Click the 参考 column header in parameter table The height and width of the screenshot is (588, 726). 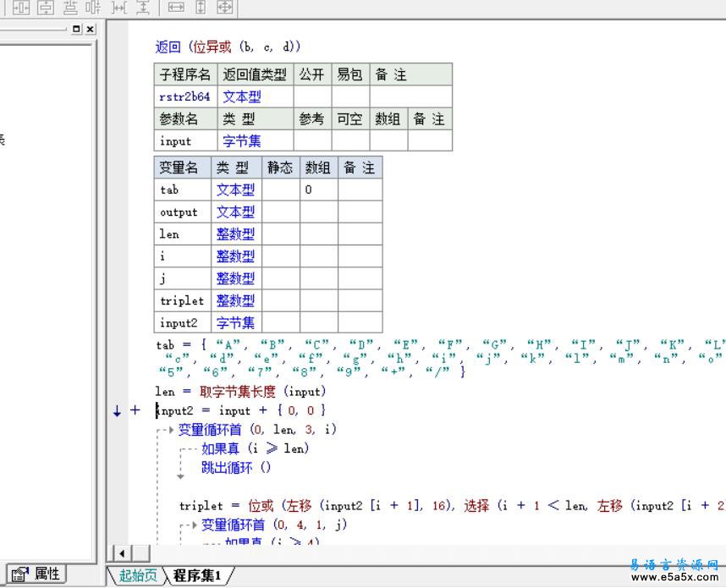coord(312,119)
